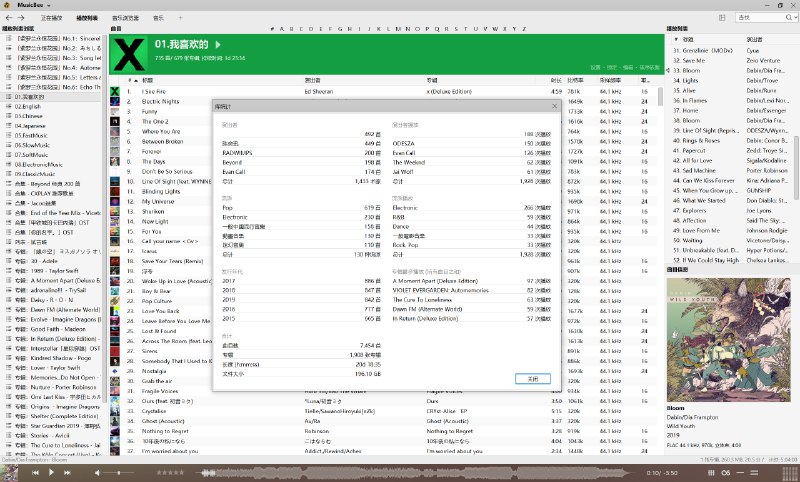Close the 库统计 dialog with the X

[555, 106]
